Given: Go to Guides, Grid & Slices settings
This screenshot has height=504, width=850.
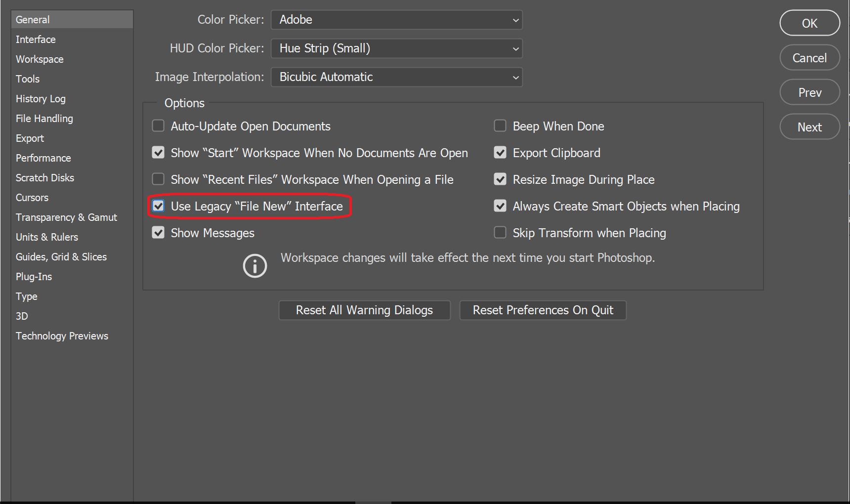Looking at the screenshot, I should click(61, 256).
